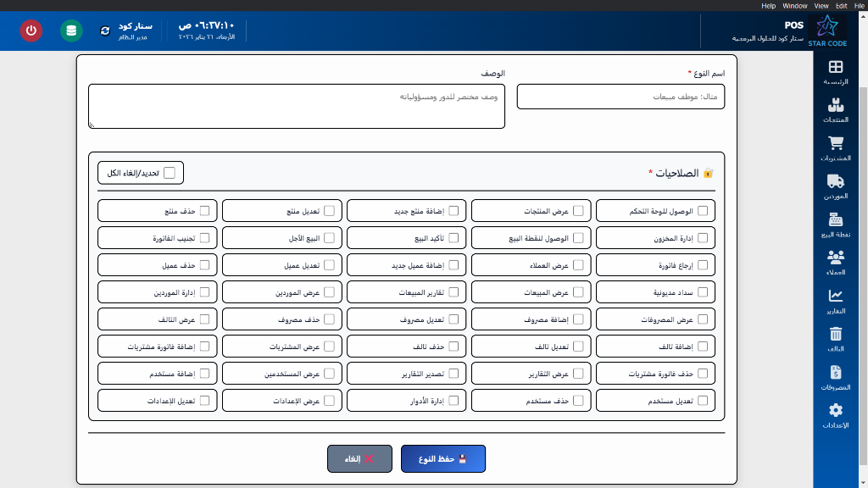
Task: Enable the عرض المنتجات permission checkbox
Action: [x=580, y=210]
